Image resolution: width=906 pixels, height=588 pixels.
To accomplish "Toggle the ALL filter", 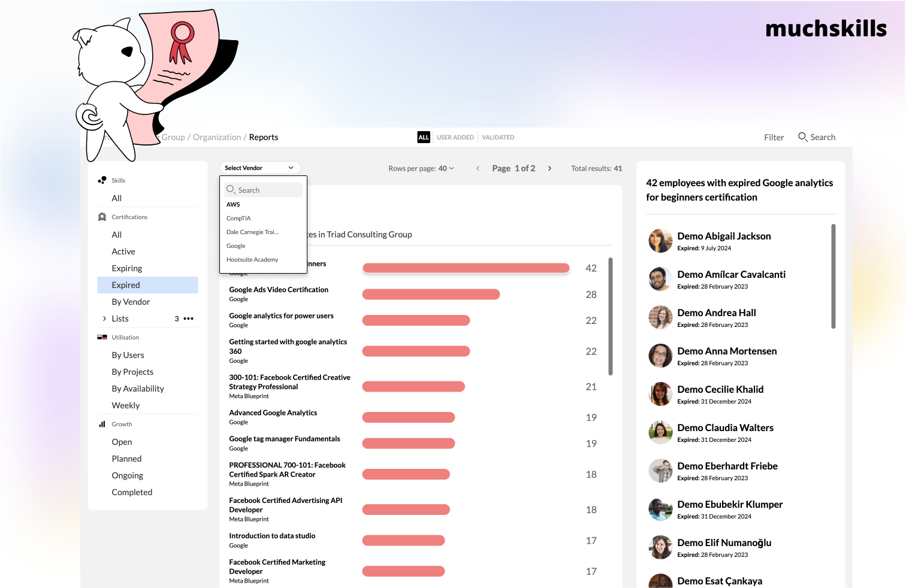I will (x=424, y=137).
